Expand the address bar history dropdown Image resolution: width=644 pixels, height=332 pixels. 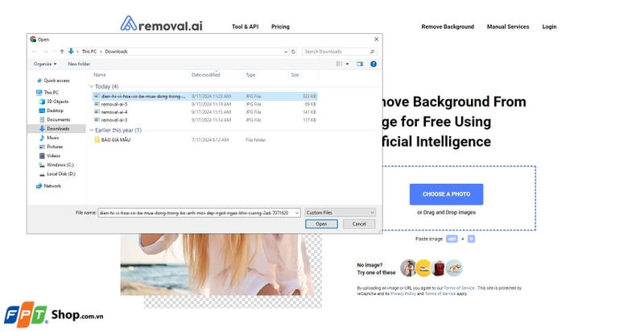pos(286,52)
